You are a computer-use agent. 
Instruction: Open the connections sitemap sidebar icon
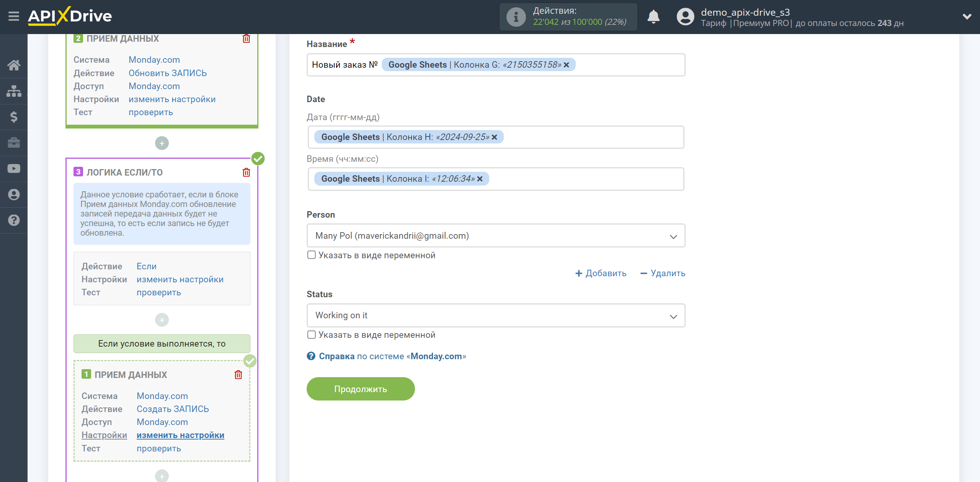[14, 91]
